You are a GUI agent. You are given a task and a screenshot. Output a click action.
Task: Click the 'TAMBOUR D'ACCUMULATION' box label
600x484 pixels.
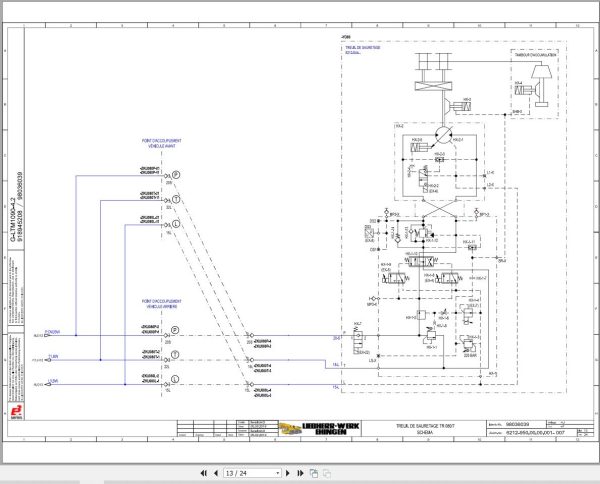(535, 55)
